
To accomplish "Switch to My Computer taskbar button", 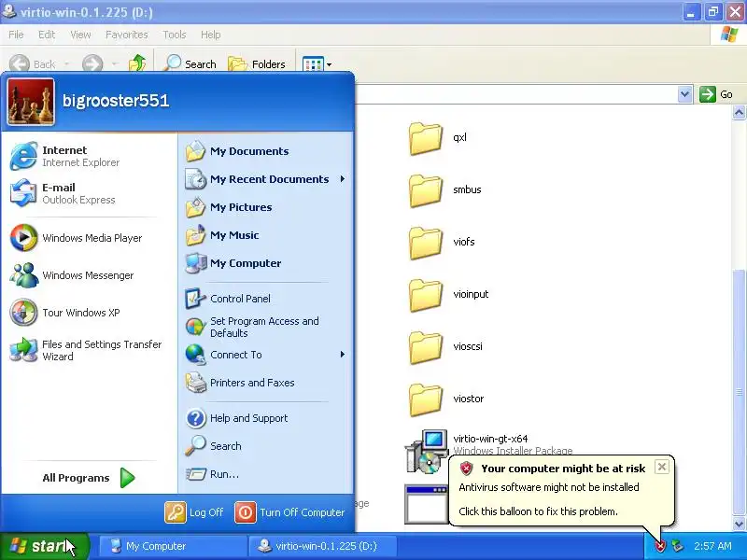I will [173, 546].
